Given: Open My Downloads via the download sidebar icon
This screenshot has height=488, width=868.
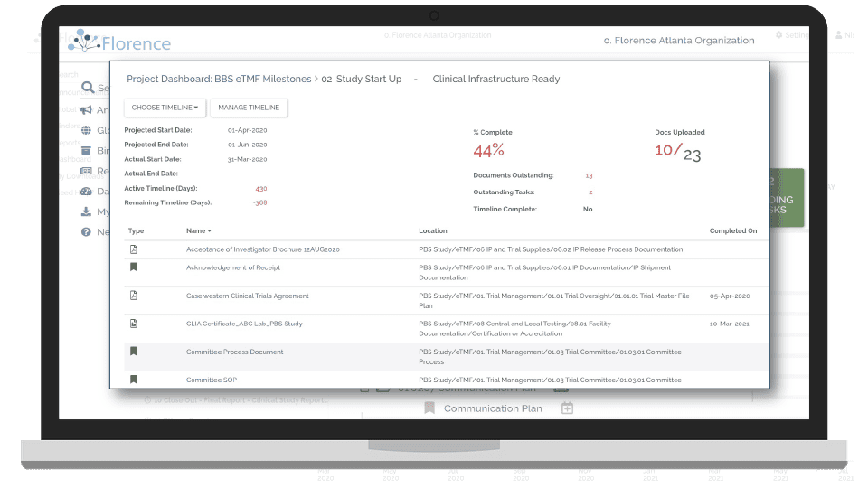Looking at the screenshot, I should tap(86, 211).
